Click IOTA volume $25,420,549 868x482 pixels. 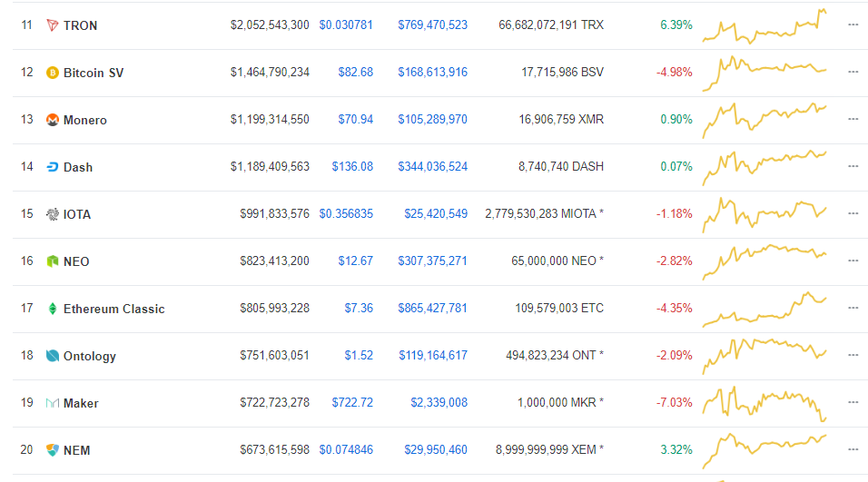coord(436,213)
